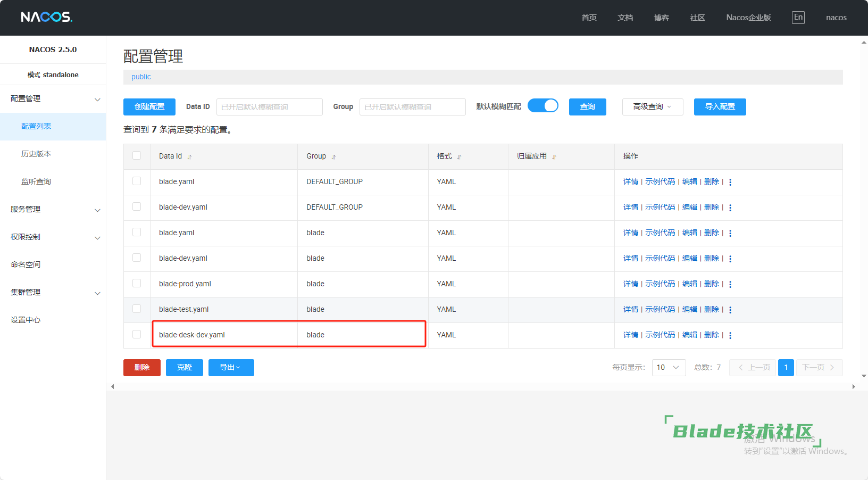Image resolution: width=868 pixels, height=480 pixels.
Task: Expand the 权限控制 sidebar section
Action: [x=53, y=237]
